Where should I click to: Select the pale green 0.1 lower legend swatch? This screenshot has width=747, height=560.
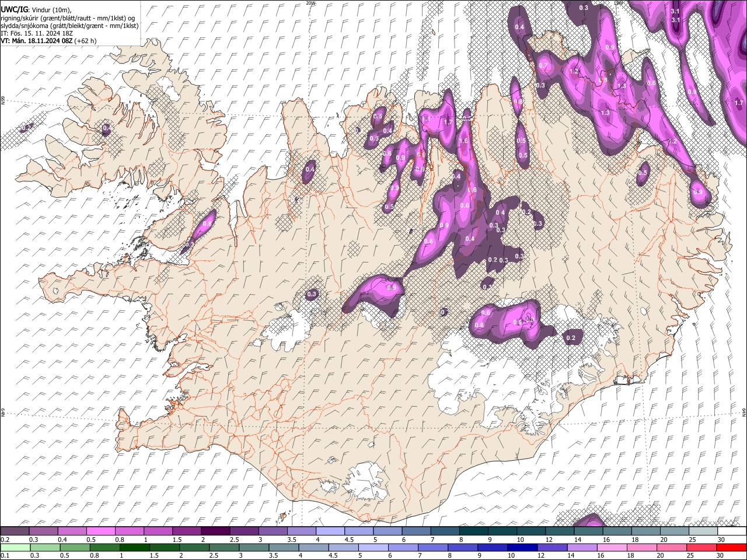tap(16, 547)
